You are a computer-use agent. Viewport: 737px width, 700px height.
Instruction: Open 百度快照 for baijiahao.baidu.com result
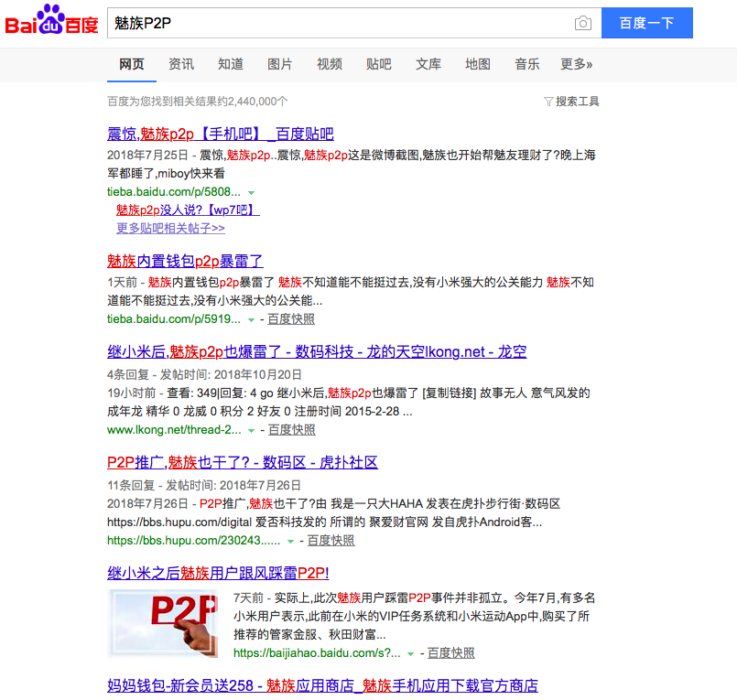(x=450, y=653)
